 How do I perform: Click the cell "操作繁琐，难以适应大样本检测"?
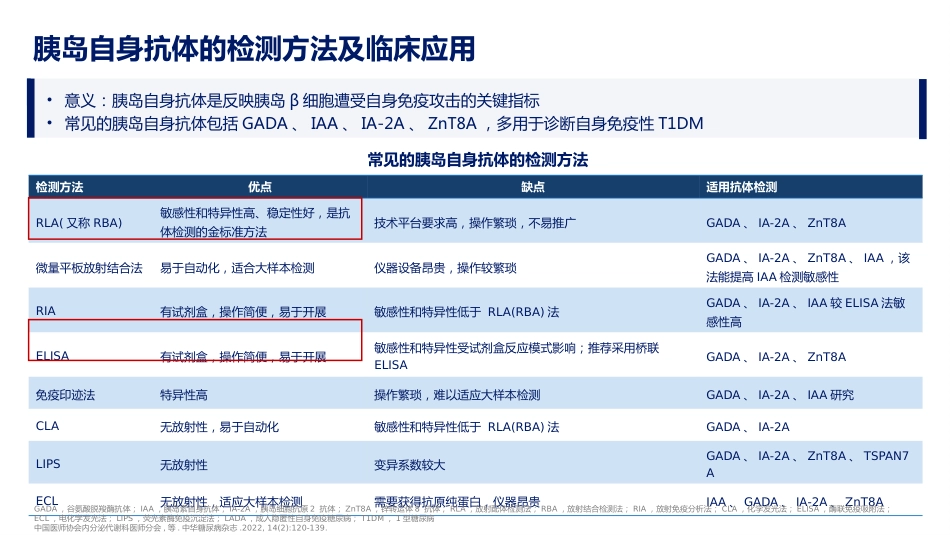pos(457,395)
